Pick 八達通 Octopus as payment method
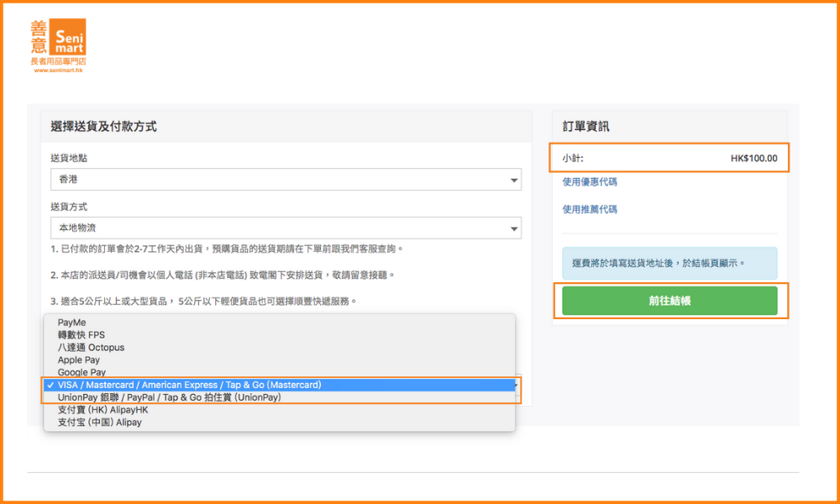Screen dimensions: 840x504 point(91,348)
